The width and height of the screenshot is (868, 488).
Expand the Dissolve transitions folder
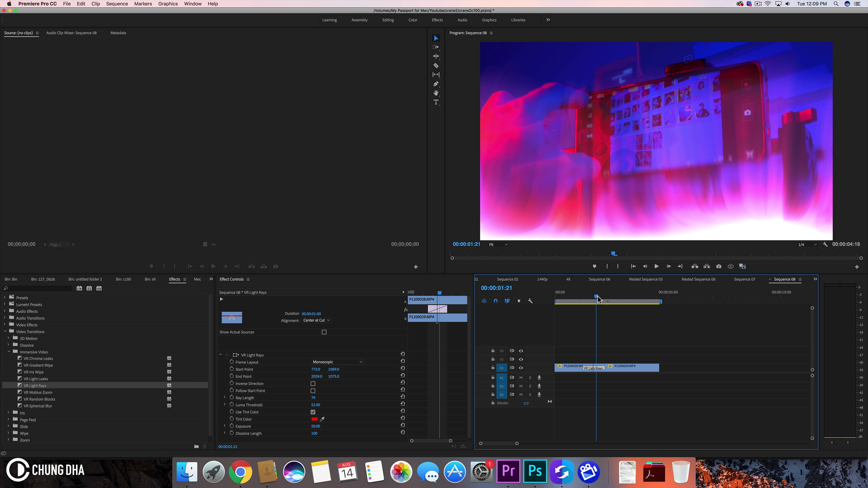(x=8, y=345)
